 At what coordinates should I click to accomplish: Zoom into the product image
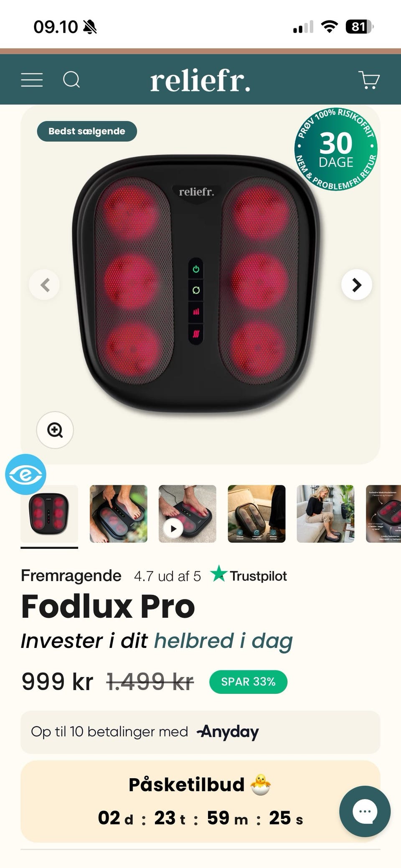coord(55,430)
